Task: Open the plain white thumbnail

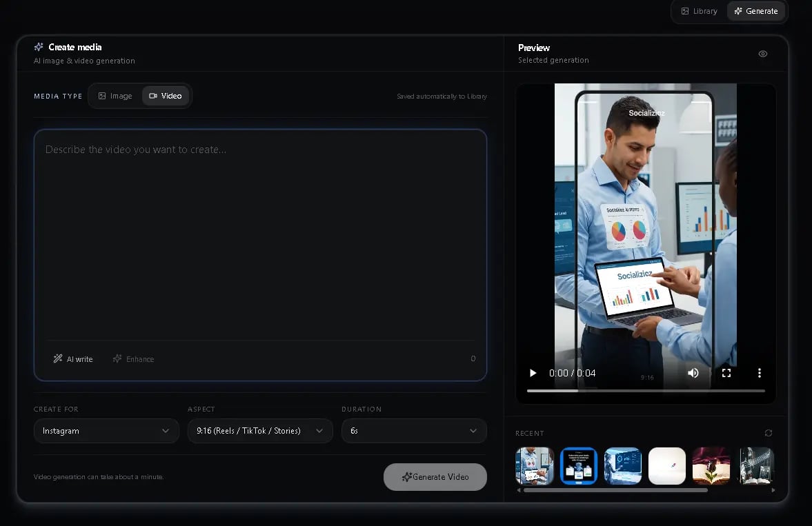Action: pos(667,466)
